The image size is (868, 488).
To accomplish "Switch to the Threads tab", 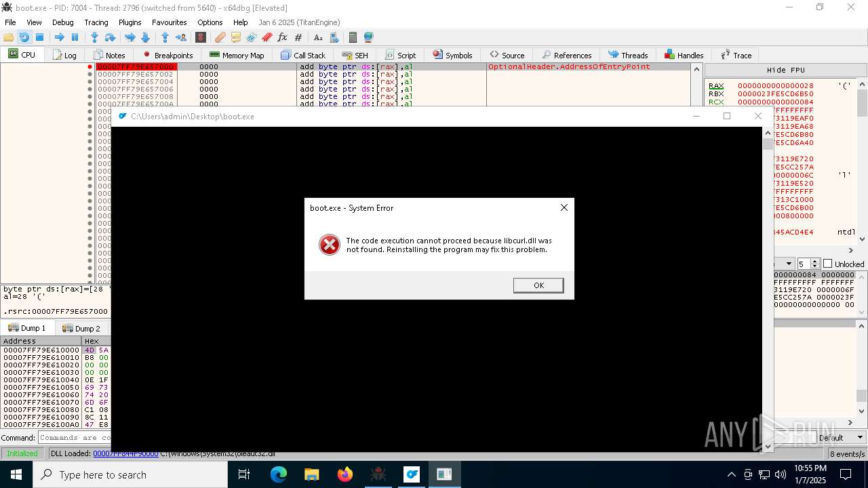I will click(628, 55).
